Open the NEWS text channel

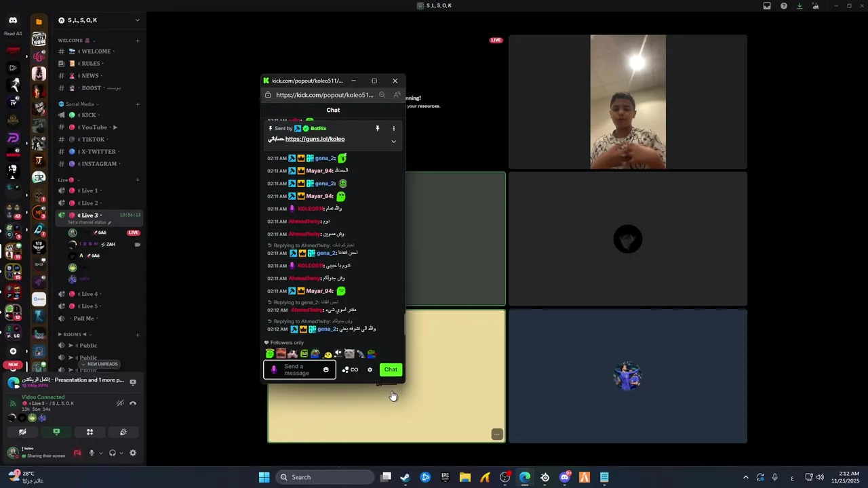(99, 76)
